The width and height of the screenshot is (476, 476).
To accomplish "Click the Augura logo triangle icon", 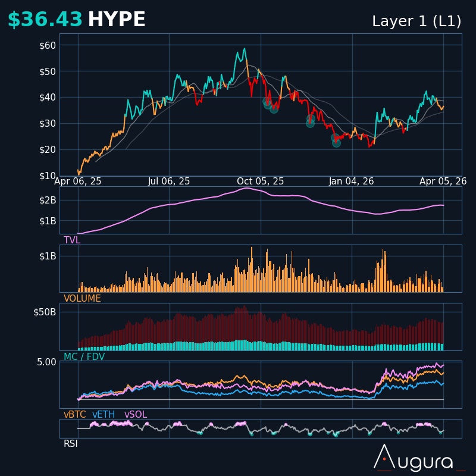I will 384,457.
